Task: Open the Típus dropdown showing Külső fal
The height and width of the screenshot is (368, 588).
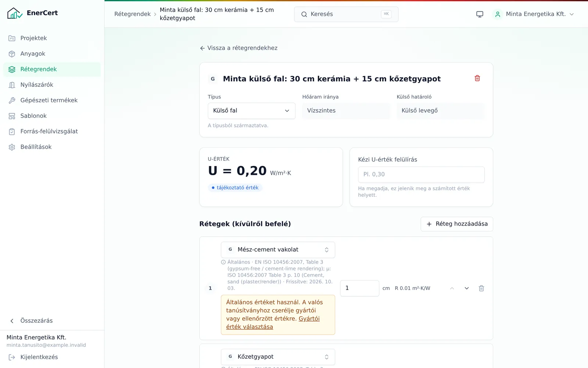Action: (251, 111)
